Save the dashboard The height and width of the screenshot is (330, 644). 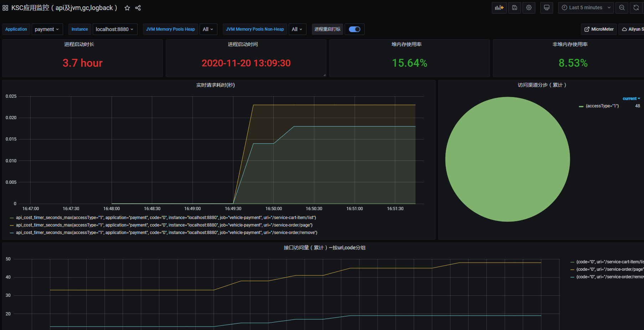pyautogui.click(x=515, y=7)
